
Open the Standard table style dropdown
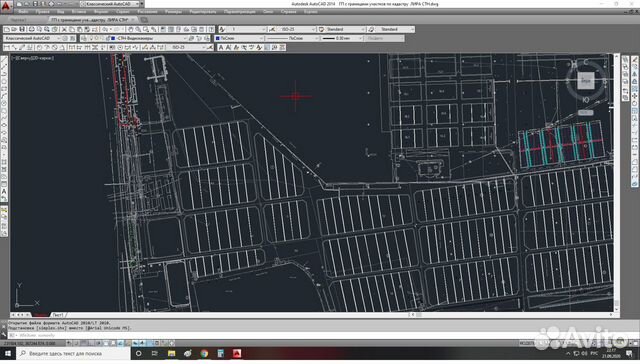[x=345, y=29]
